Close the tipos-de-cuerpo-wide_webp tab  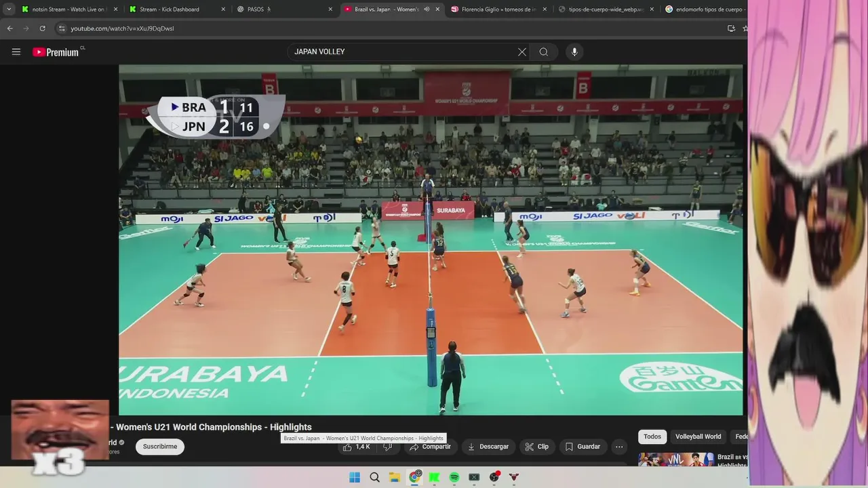652,9
